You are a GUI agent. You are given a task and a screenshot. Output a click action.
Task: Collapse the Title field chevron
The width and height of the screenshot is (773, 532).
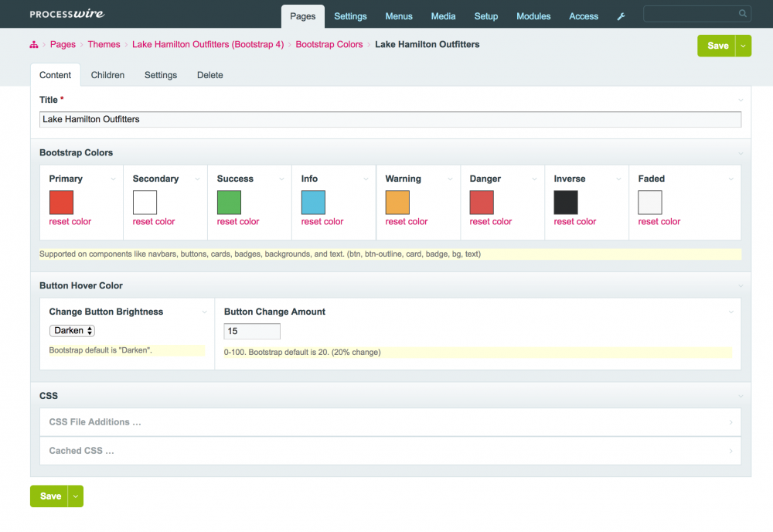click(x=741, y=101)
